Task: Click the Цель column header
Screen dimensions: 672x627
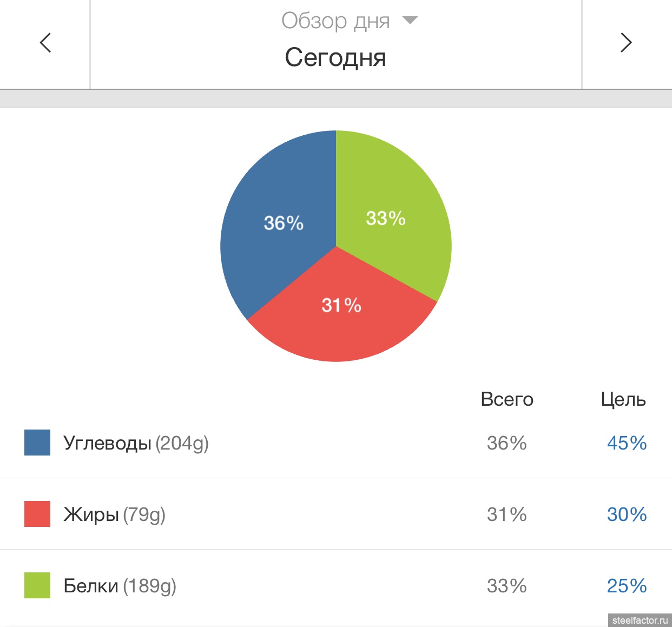Action: click(x=623, y=400)
